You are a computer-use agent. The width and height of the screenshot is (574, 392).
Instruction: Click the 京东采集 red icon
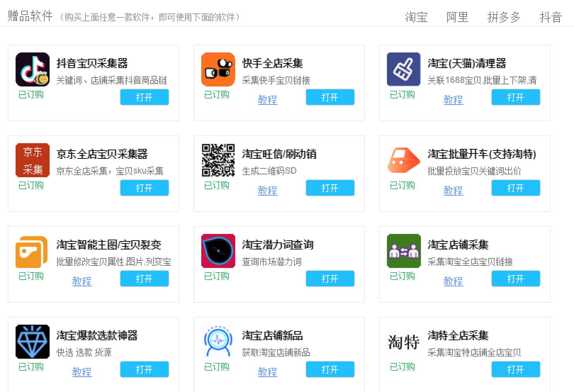click(x=33, y=160)
